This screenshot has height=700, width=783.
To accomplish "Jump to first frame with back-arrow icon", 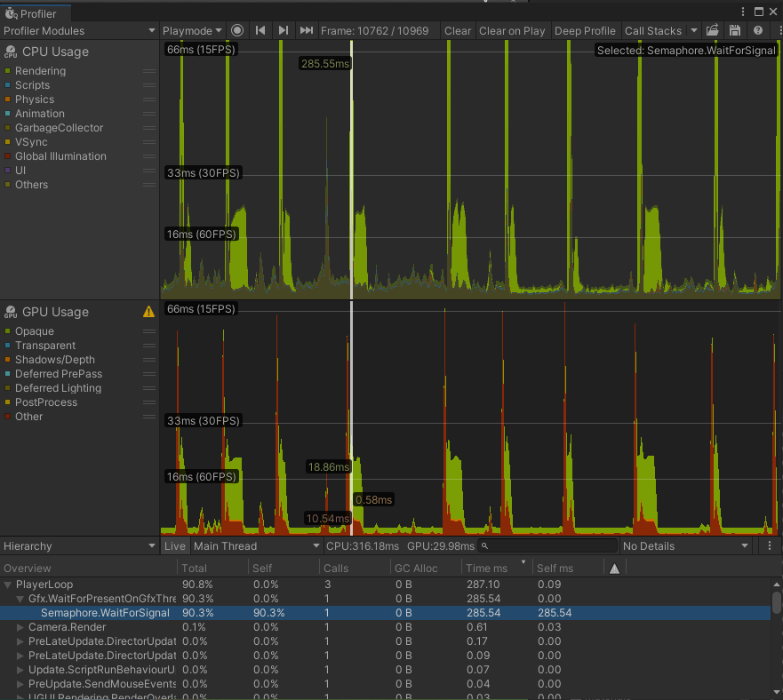I will [x=260, y=30].
